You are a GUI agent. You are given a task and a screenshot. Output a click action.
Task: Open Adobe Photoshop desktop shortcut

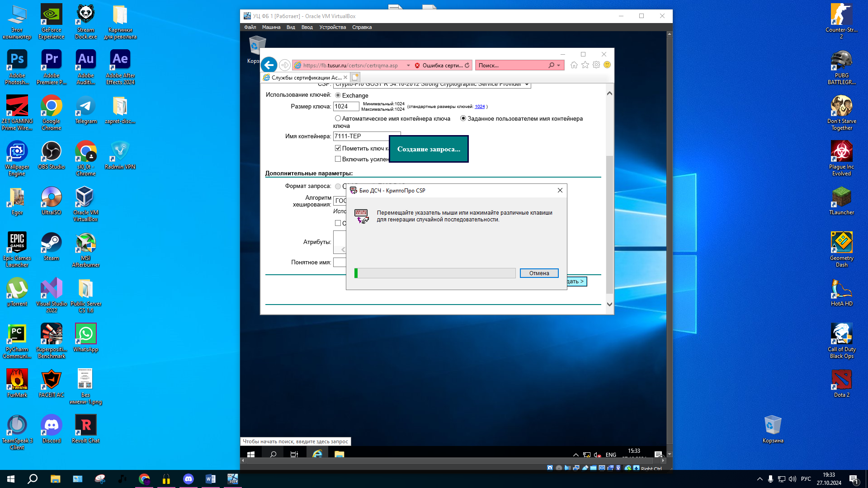click(x=17, y=67)
